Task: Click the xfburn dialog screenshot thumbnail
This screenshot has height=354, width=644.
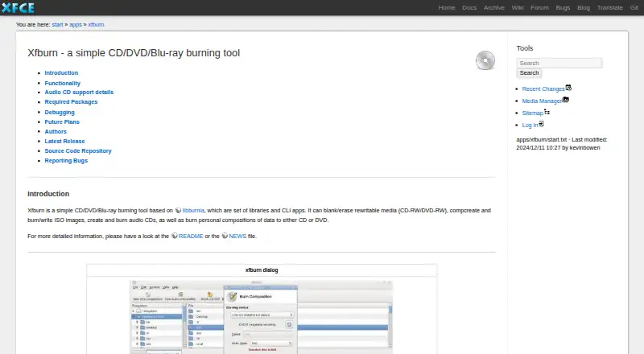Action: click(261, 317)
